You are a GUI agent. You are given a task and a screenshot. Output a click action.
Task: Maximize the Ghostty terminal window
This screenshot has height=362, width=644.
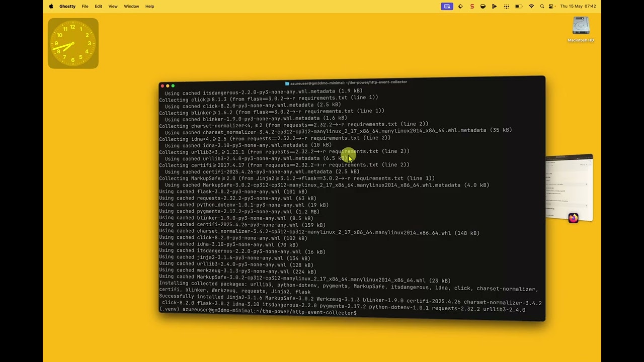click(x=173, y=85)
